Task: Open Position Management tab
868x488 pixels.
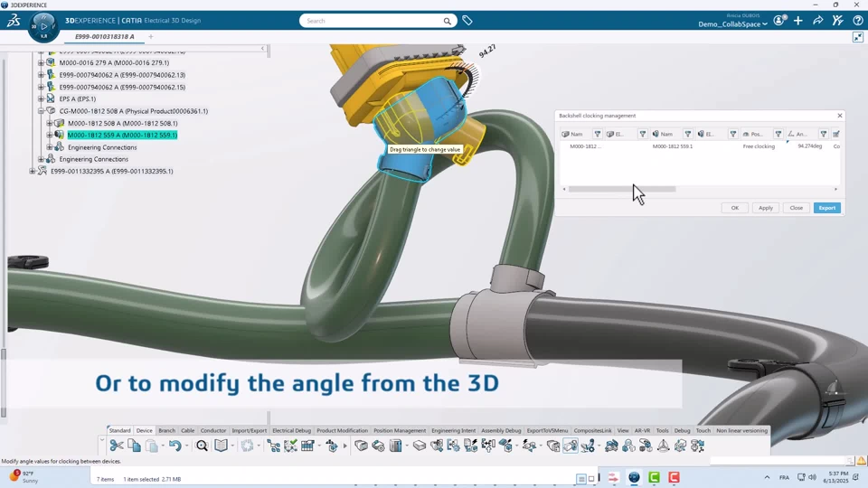Action: point(400,430)
